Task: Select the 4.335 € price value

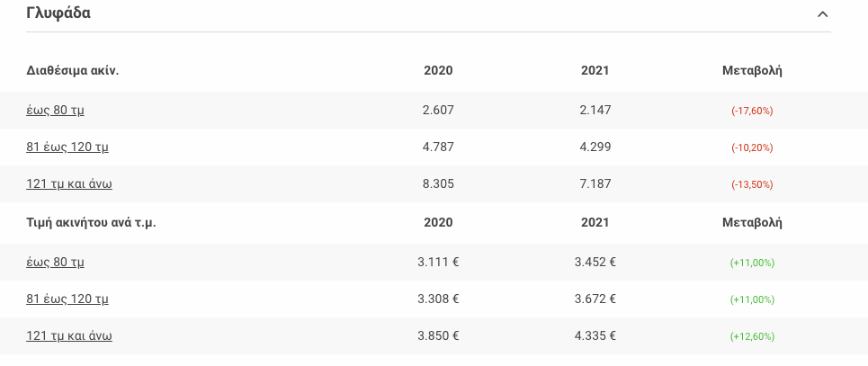Action: (x=595, y=335)
